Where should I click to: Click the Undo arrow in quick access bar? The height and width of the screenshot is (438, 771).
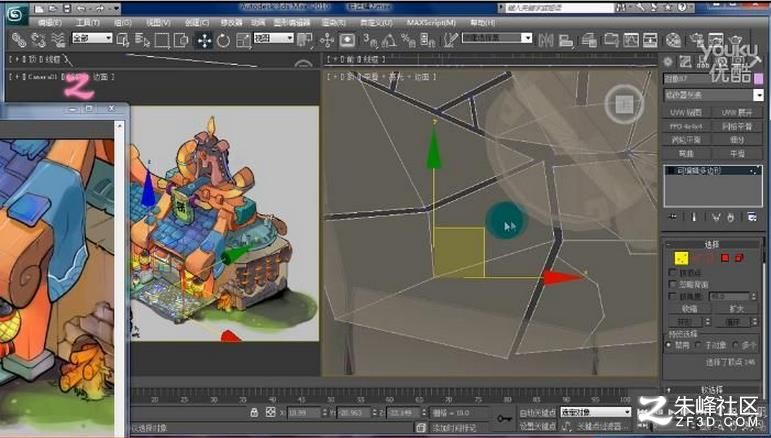coord(81,8)
